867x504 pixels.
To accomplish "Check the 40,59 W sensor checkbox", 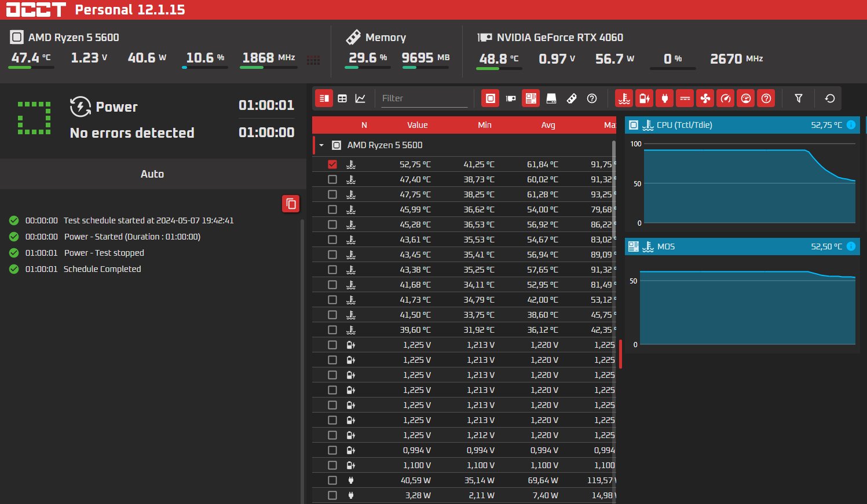I will [x=332, y=480].
